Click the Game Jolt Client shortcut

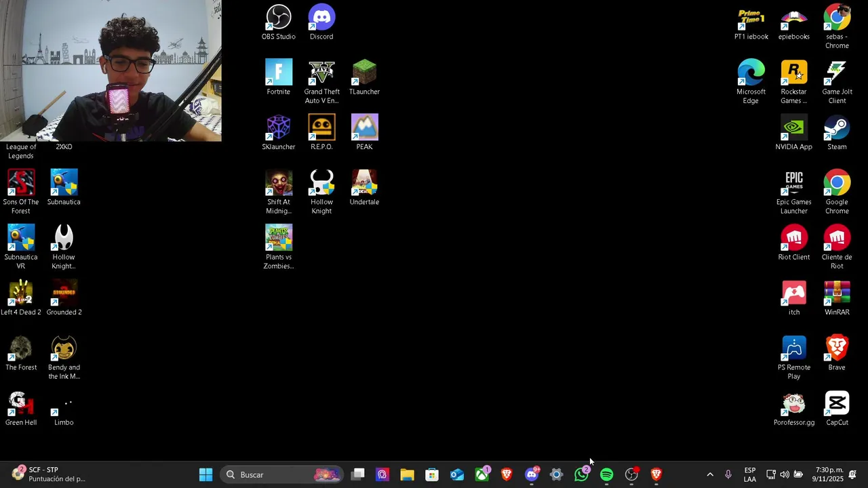(837, 82)
